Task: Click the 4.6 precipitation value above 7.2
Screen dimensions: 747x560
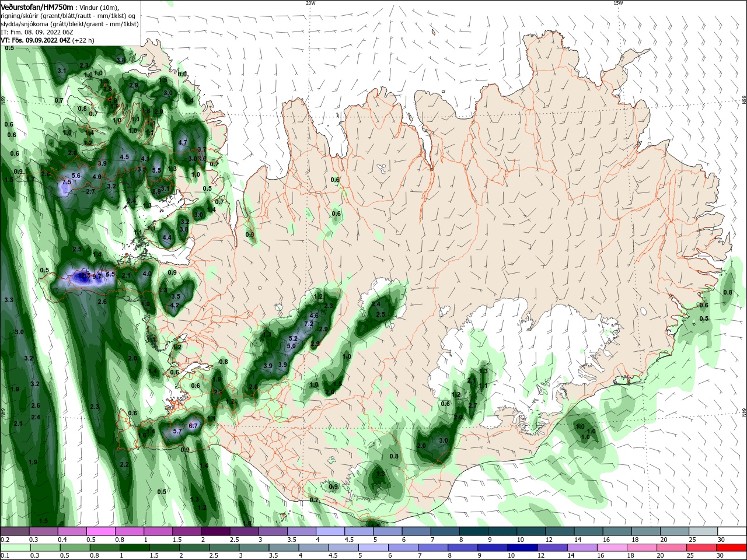Action: click(314, 316)
